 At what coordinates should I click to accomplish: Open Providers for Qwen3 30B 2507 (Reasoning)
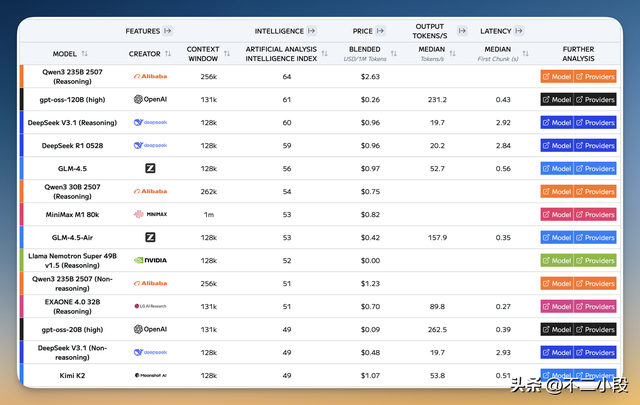point(595,191)
